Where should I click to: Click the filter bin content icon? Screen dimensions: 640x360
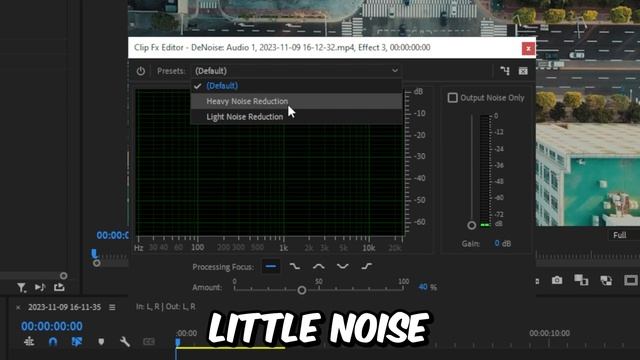(21, 288)
